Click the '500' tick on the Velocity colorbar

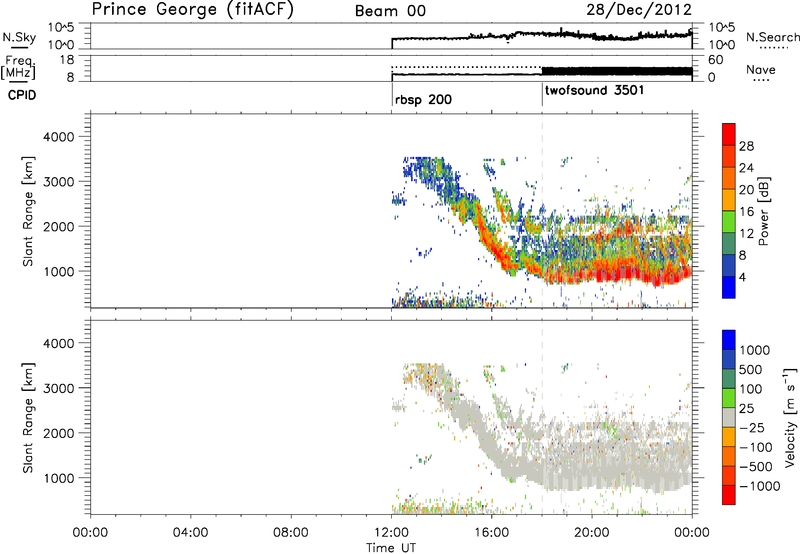click(x=750, y=369)
